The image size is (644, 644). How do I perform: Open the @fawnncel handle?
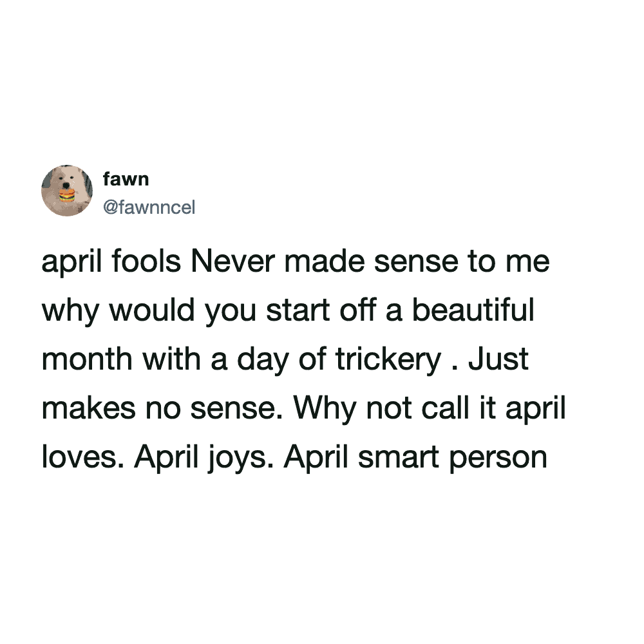pos(148,207)
